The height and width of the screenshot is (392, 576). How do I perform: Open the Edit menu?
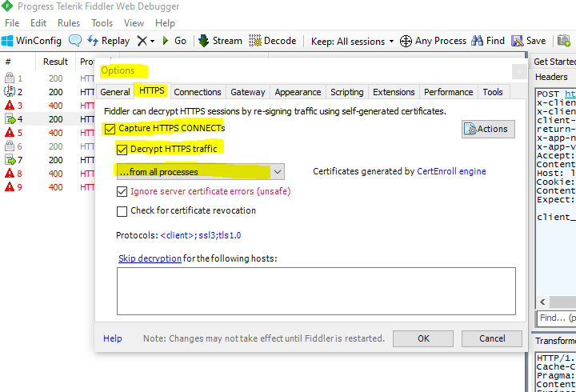click(38, 23)
